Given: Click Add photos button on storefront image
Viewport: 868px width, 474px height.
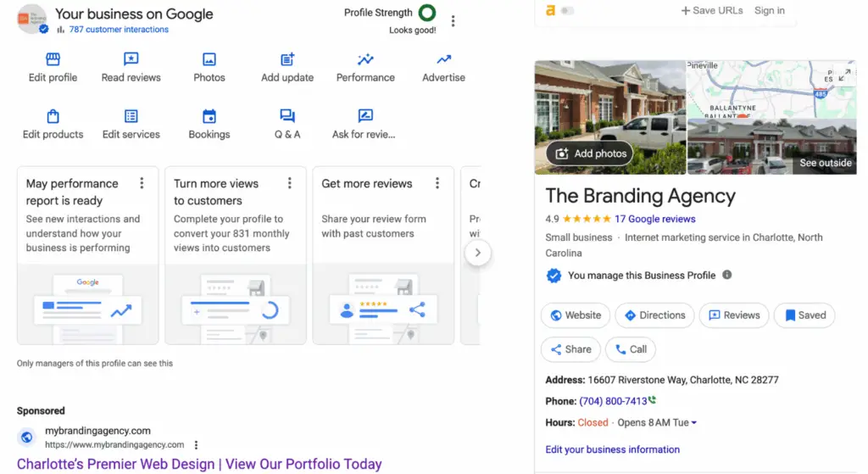Looking at the screenshot, I should (590, 153).
